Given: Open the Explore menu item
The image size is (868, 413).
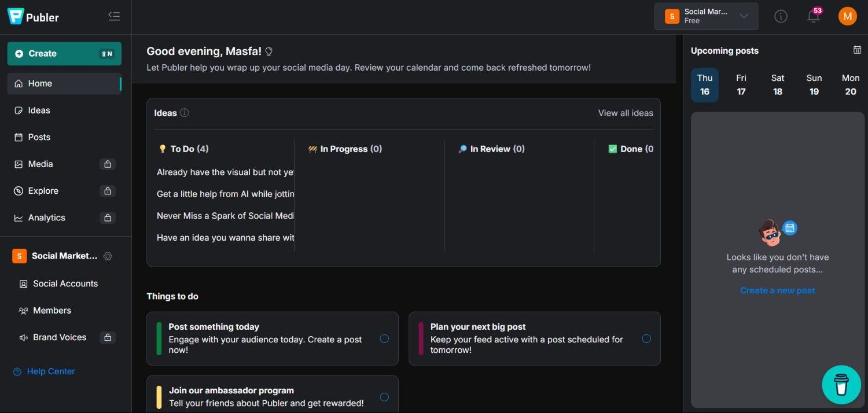Looking at the screenshot, I should tap(64, 191).
